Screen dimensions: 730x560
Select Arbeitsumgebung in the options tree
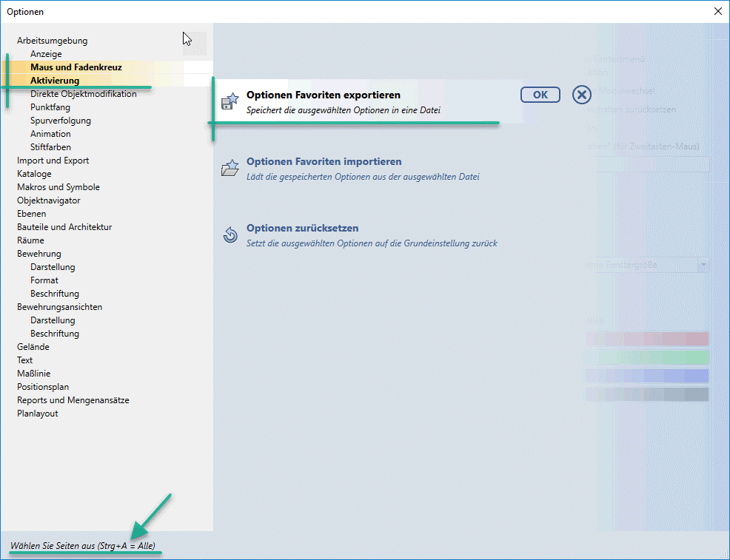tap(52, 41)
